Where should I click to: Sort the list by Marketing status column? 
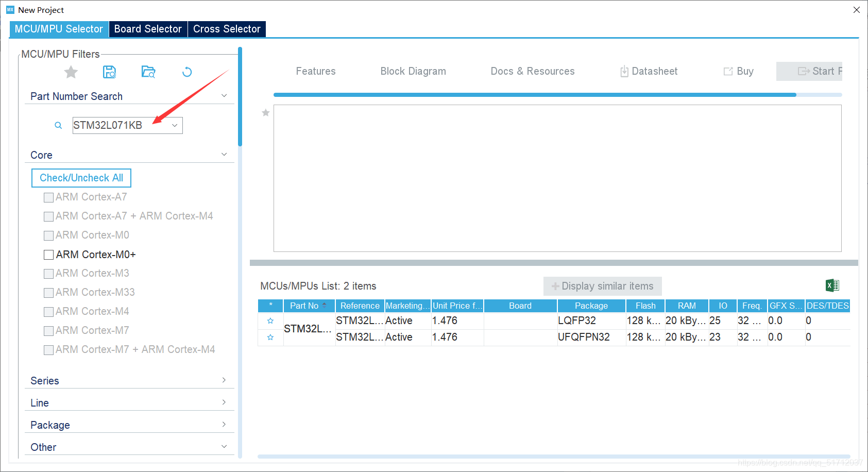(408, 306)
